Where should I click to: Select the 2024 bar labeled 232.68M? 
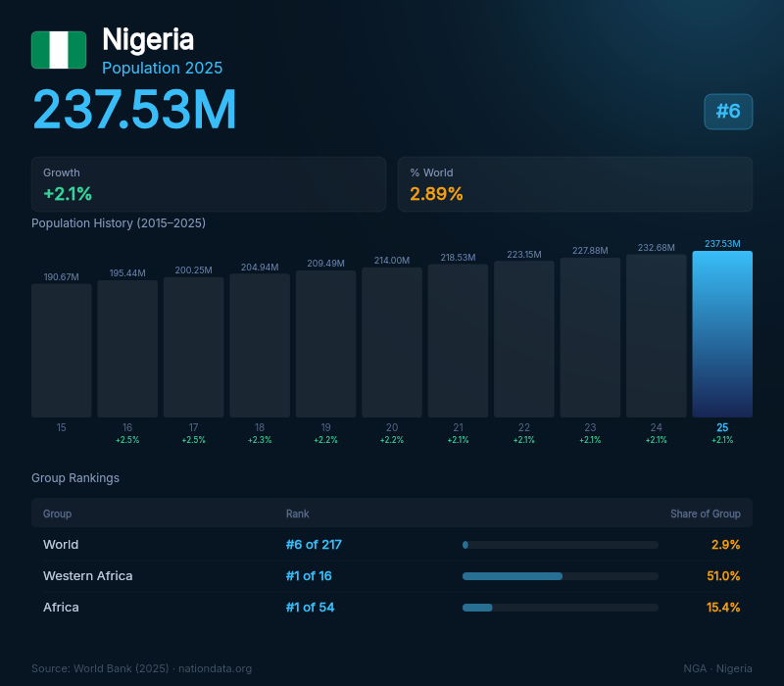pyautogui.click(x=656, y=336)
